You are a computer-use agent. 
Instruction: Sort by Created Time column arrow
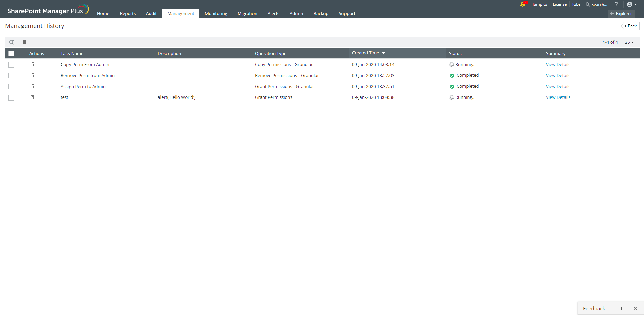383,53
